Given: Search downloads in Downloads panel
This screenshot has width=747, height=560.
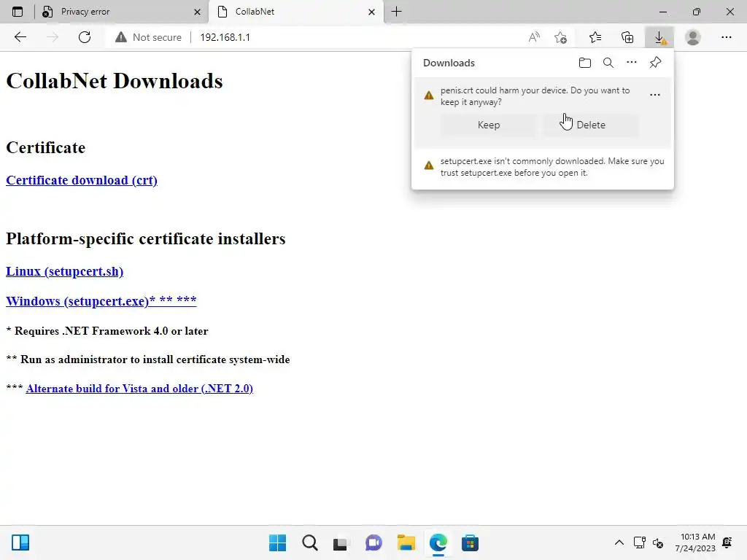Looking at the screenshot, I should (608, 63).
